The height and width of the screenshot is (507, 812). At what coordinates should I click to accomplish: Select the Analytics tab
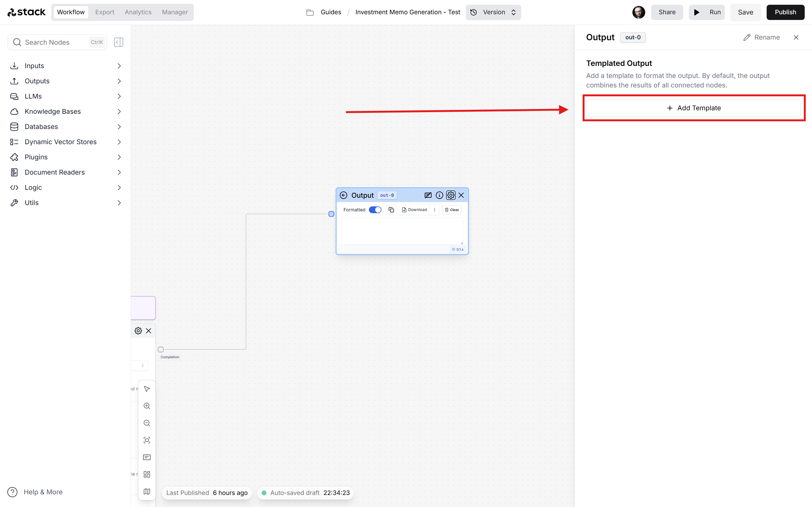pyautogui.click(x=137, y=12)
